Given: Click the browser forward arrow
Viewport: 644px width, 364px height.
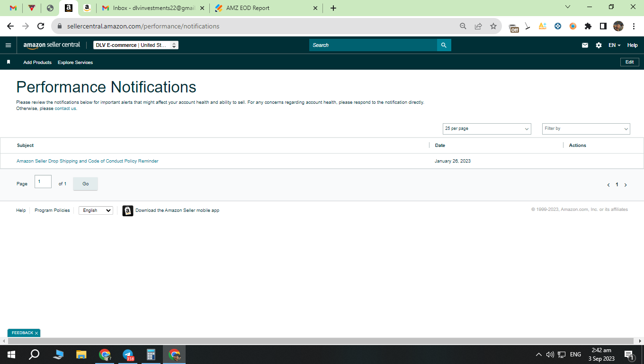Looking at the screenshot, I should 26,26.
